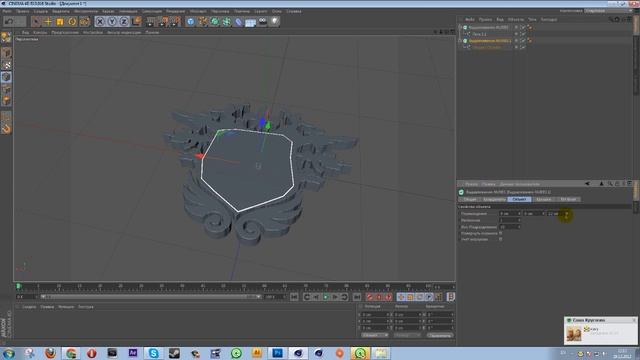Open Photoshop from the Windows taskbar
This screenshot has width=640, height=360.
[x=277, y=353]
